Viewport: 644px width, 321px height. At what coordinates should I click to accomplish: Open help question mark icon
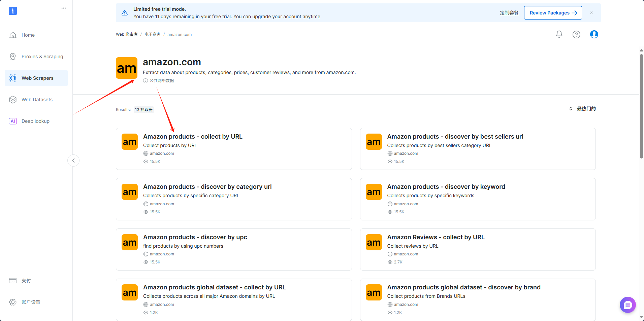coord(576,34)
